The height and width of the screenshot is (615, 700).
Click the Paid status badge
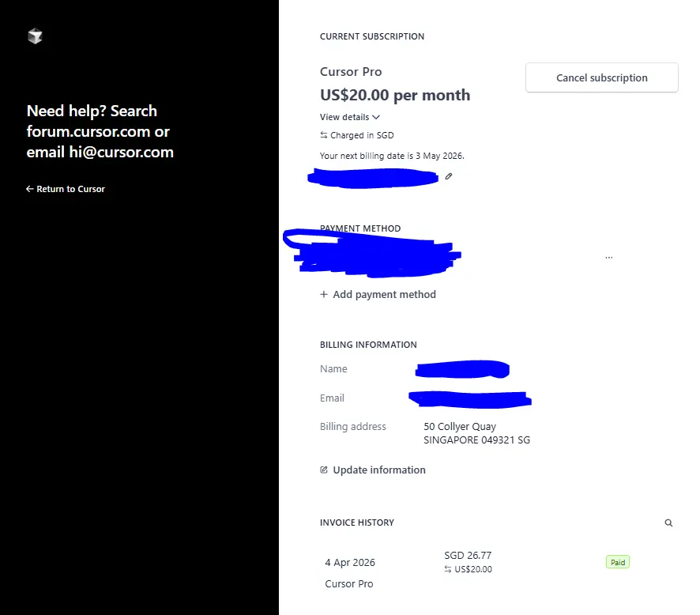618,562
